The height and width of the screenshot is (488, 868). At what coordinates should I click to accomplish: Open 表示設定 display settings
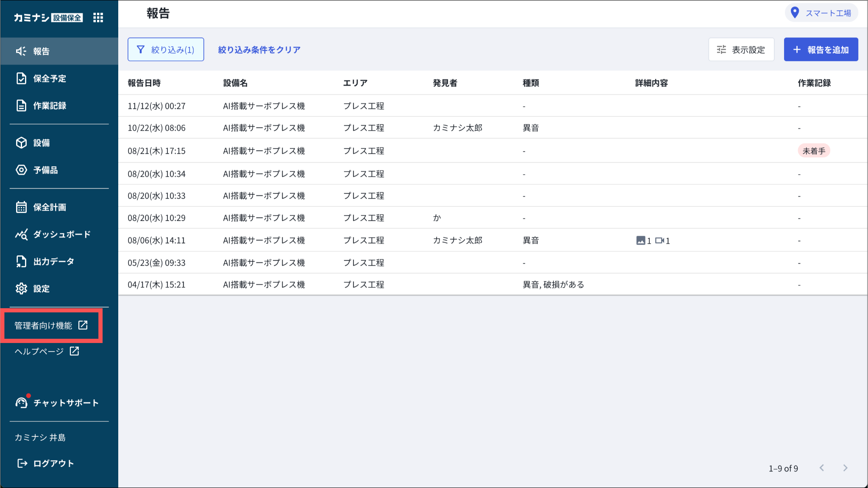pyautogui.click(x=741, y=50)
